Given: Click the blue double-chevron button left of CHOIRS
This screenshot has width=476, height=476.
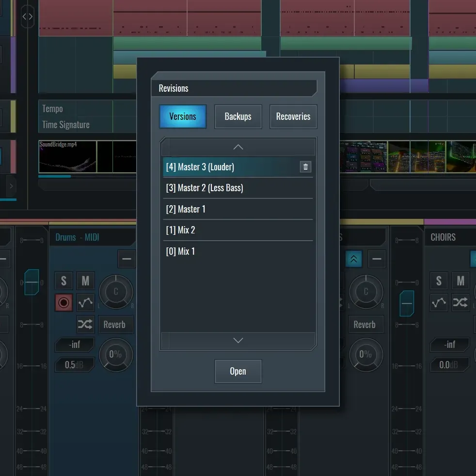Looking at the screenshot, I should [353, 259].
